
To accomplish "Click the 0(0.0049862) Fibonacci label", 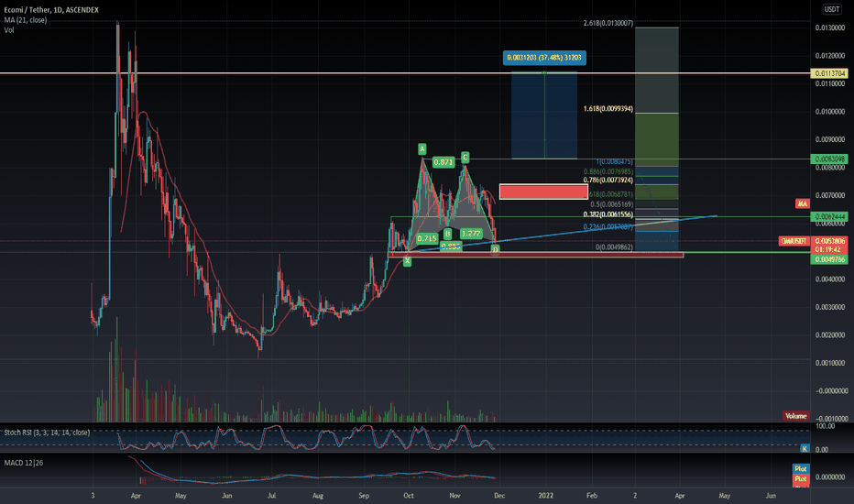I will [x=614, y=247].
